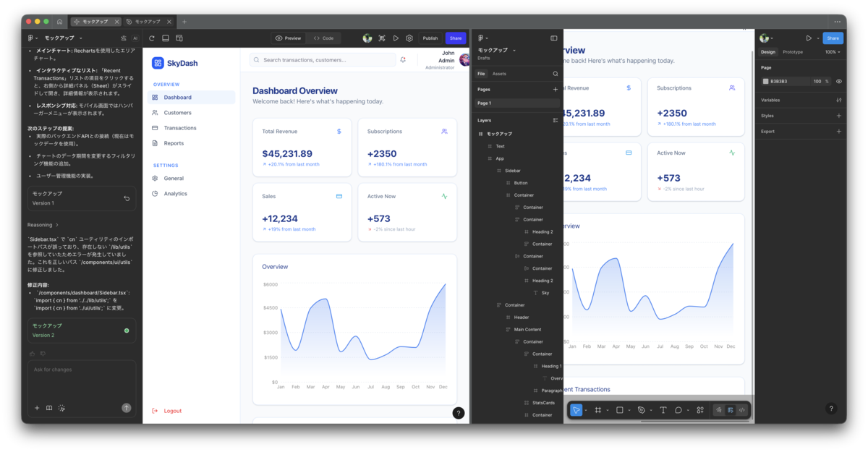The height and width of the screenshot is (452, 868).
Task: Select the Move tool in Figma toolbar
Action: pyautogui.click(x=576, y=410)
